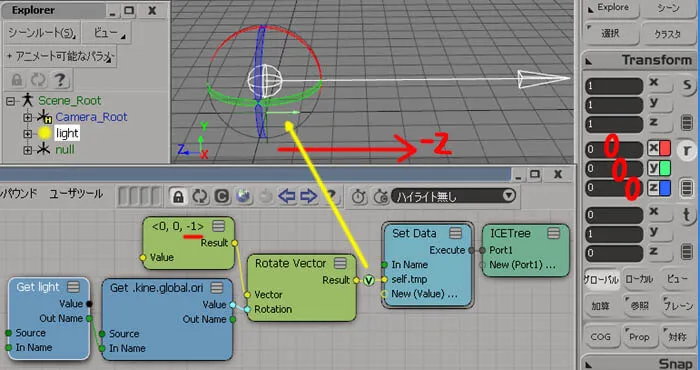Open the アニメート可能なパラメ filter dropdown
Screen dimensions: 700x370
click(60, 56)
